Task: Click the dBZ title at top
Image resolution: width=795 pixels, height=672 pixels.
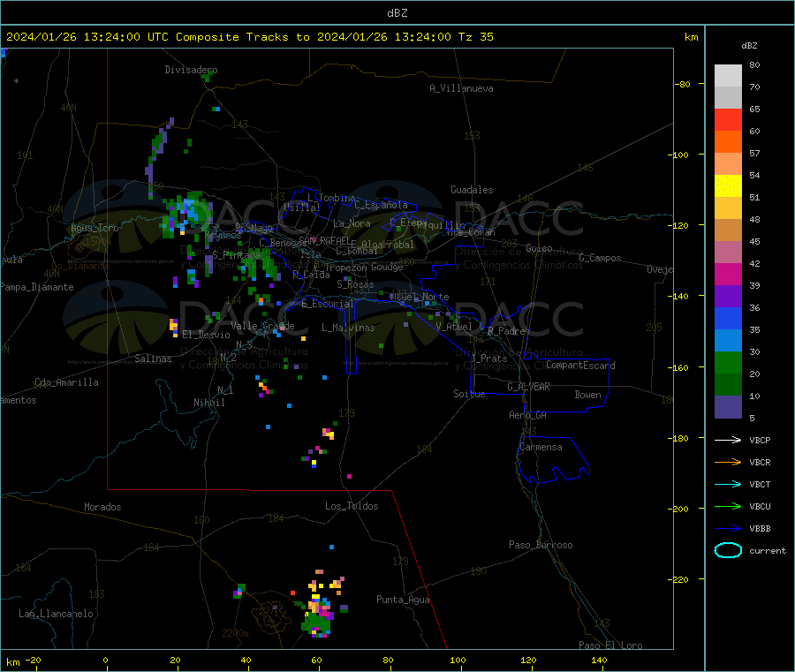Action: pos(397,13)
